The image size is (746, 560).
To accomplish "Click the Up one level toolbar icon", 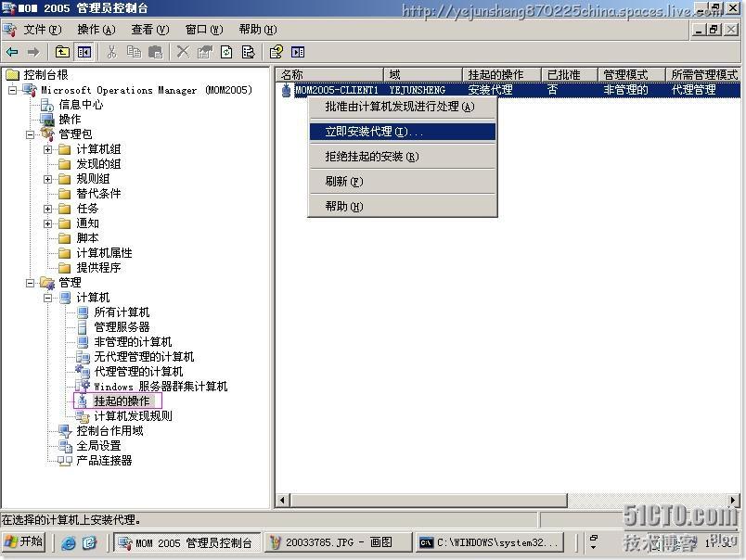I will [x=62, y=52].
